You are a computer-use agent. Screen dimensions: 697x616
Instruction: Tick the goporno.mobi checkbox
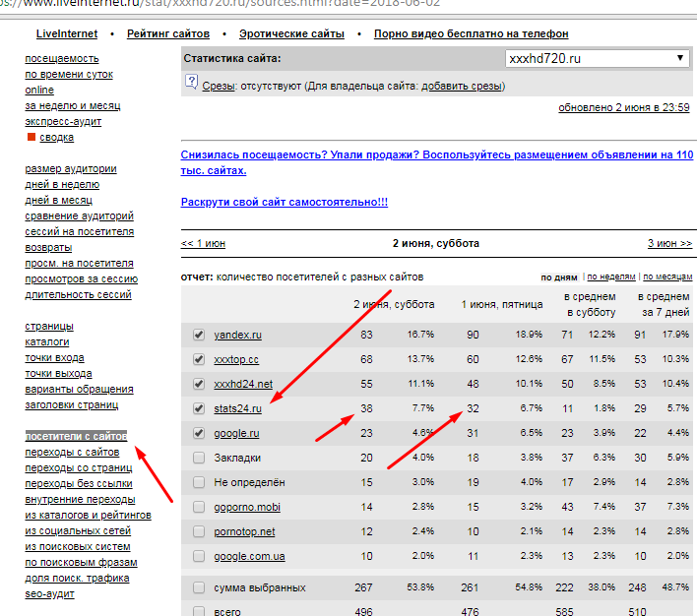coord(199,507)
